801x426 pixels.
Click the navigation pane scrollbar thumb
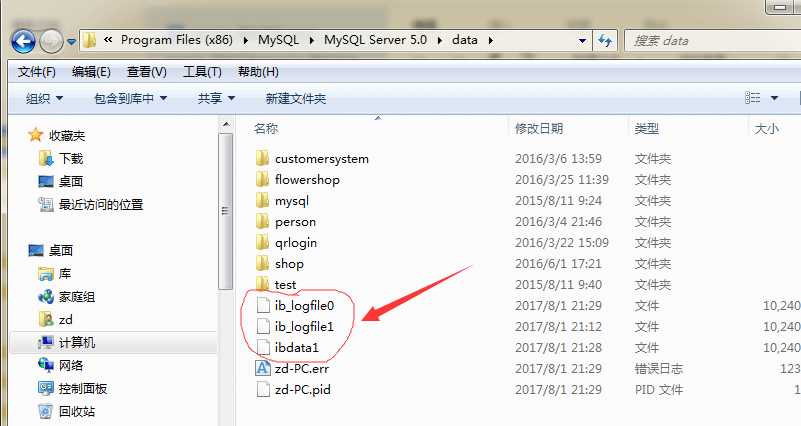click(x=225, y=211)
